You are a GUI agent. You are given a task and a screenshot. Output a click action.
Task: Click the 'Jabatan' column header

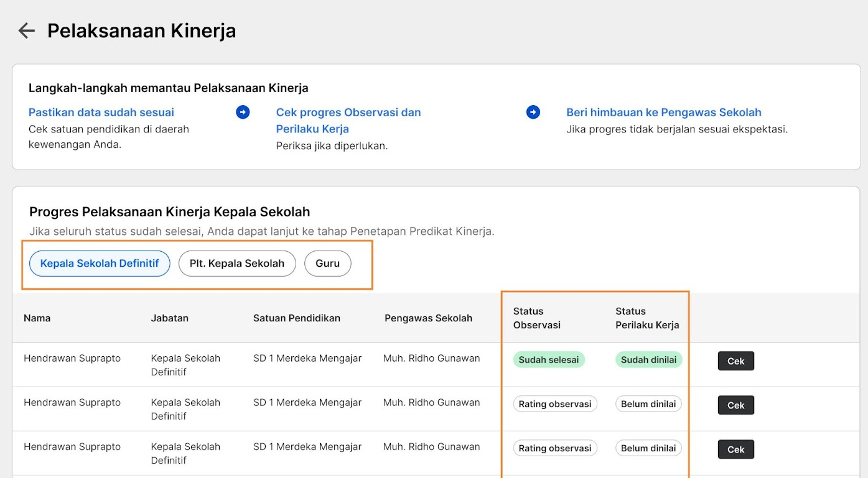tap(170, 318)
